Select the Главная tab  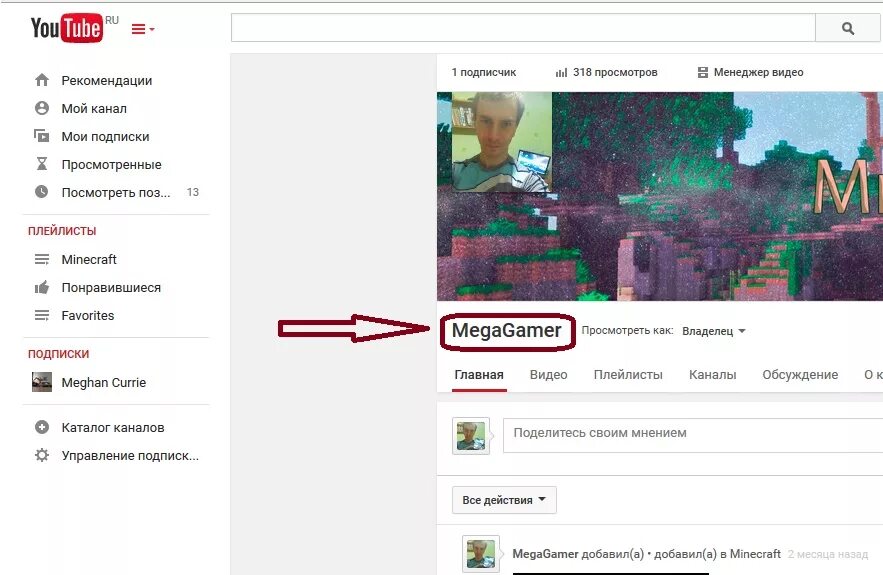point(479,375)
